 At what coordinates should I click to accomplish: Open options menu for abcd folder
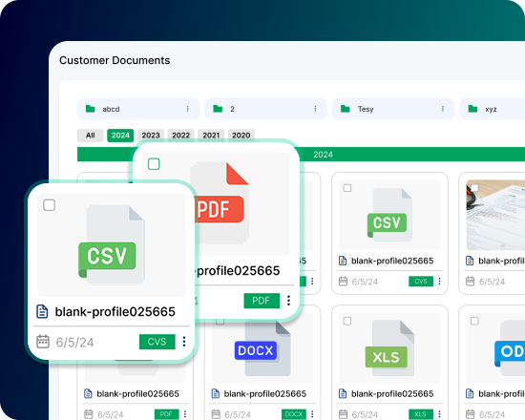187,109
